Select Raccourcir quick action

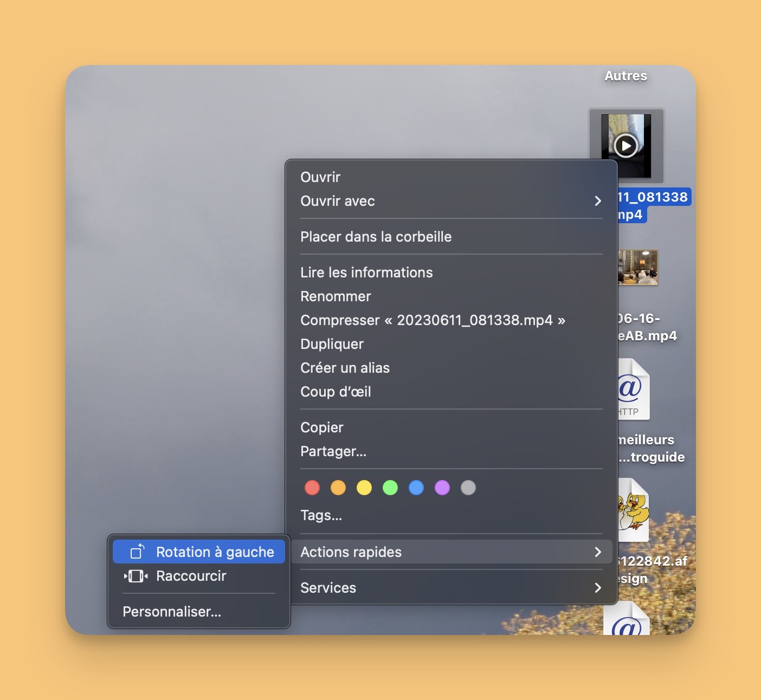199,576
